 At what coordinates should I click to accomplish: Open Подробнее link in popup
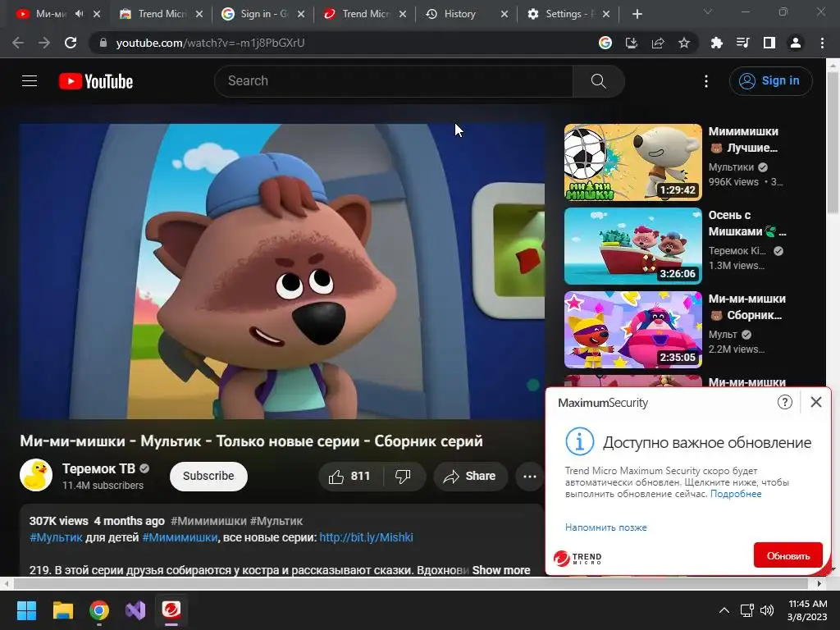[x=736, y=493]
